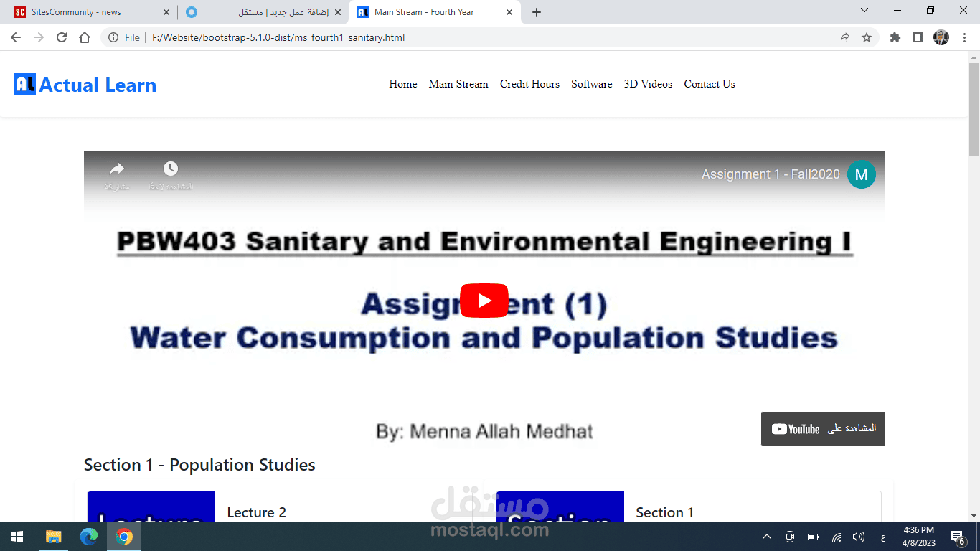Open the Credit Hours nav link
The width and height of the screenshot is (980, 551).
(x=529, y=84)
